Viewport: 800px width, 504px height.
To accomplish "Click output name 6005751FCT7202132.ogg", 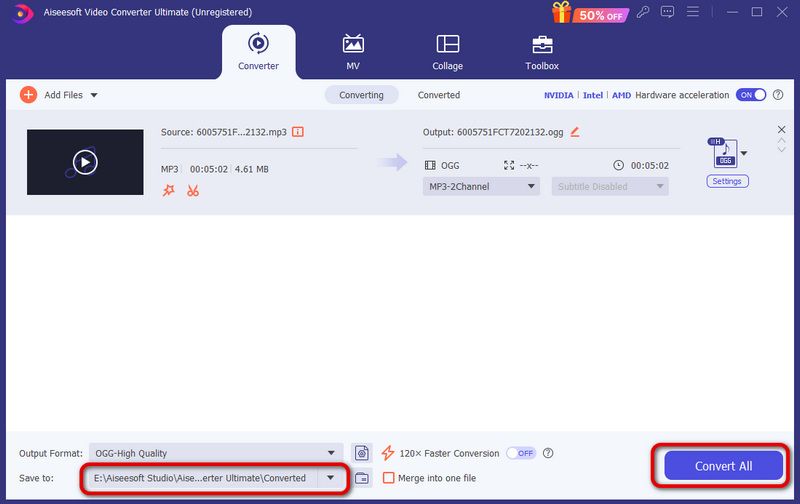I will click(510, 132).
